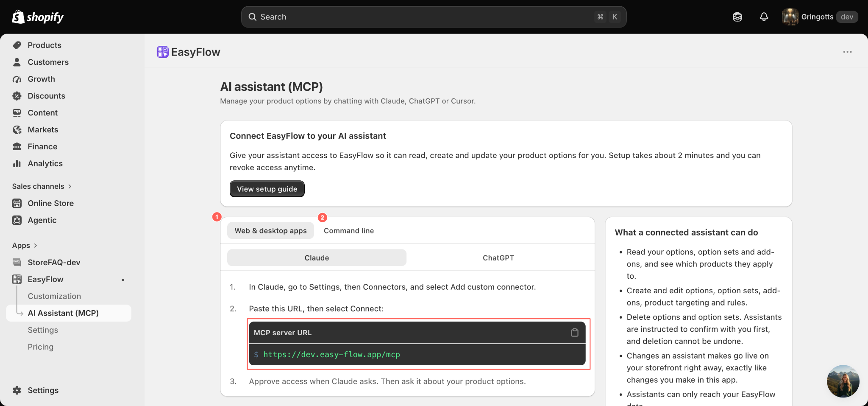Open EasyFlow Settings subpage

coord(43,330)
